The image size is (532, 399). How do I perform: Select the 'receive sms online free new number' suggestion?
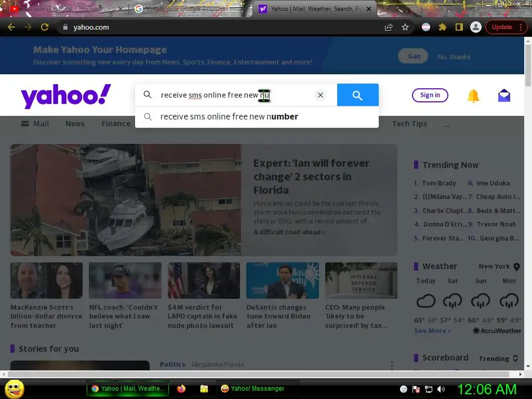[257, 117]
